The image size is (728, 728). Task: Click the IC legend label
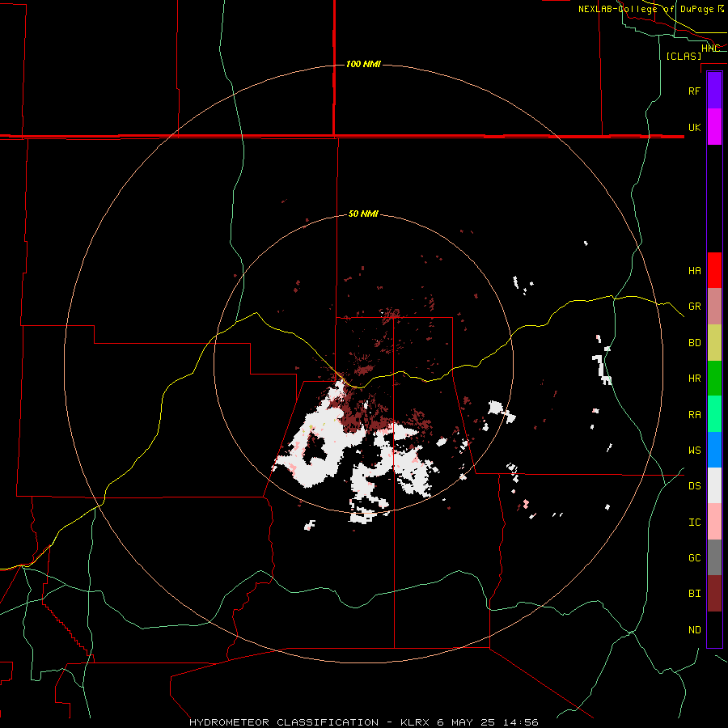click(x=694, y=523)
